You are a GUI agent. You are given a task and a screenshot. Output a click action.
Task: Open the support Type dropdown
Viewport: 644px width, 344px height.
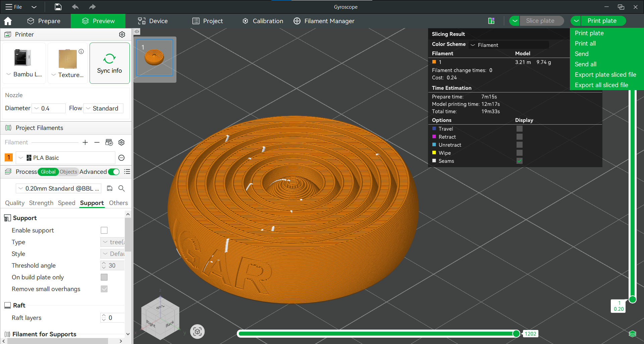click(112, 242)
